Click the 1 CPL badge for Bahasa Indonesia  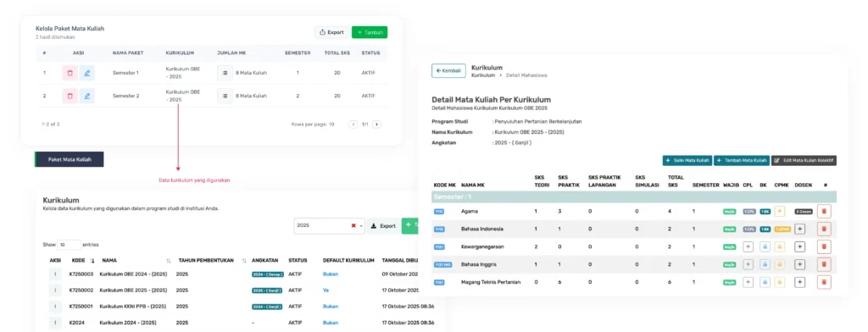[x=749, y=229]
